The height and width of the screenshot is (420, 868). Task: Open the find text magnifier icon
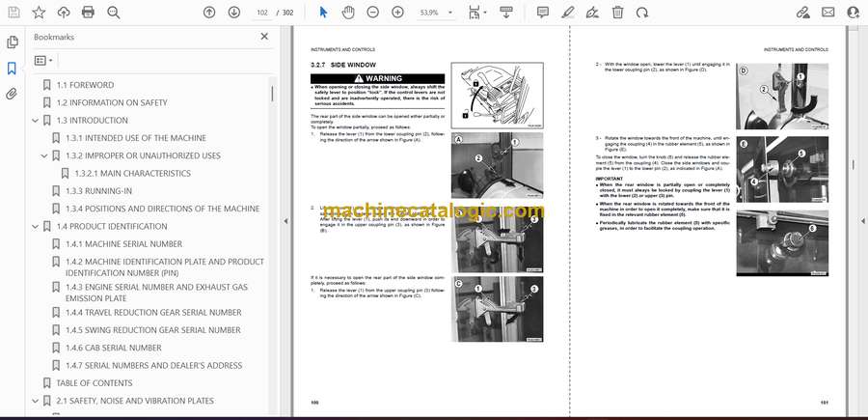[114, 13]
